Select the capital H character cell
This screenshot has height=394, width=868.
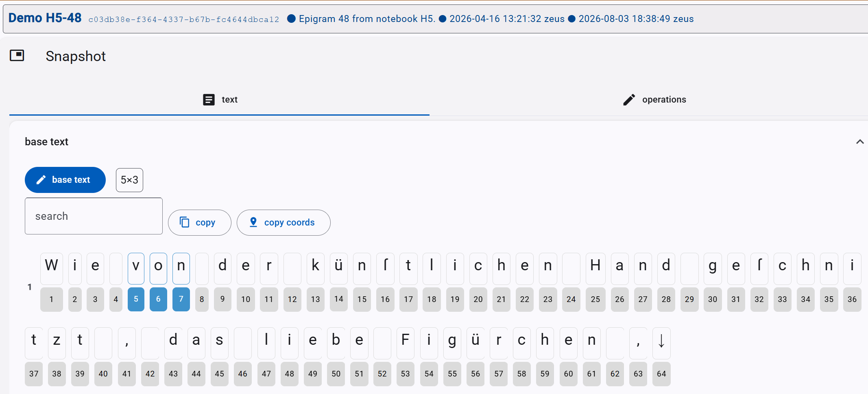(595, 269)
